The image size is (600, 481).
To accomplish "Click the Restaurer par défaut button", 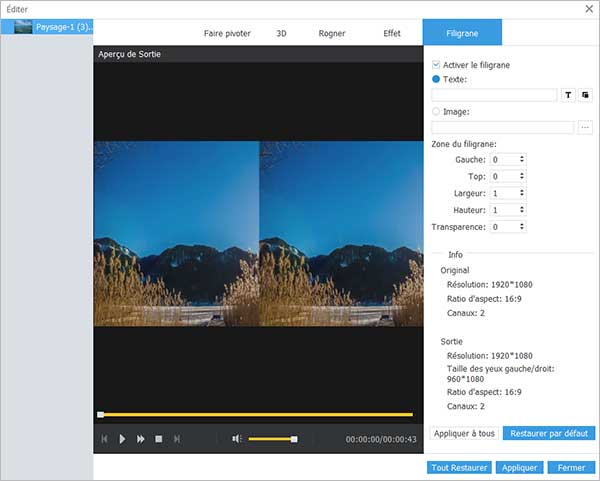I will point(549,433).
